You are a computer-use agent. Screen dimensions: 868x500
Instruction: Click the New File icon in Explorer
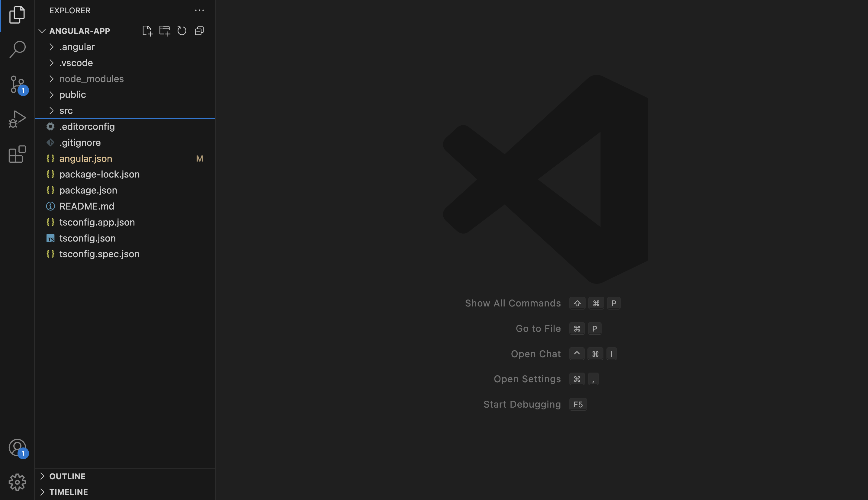pyautogui.click(x=147, y=31)
